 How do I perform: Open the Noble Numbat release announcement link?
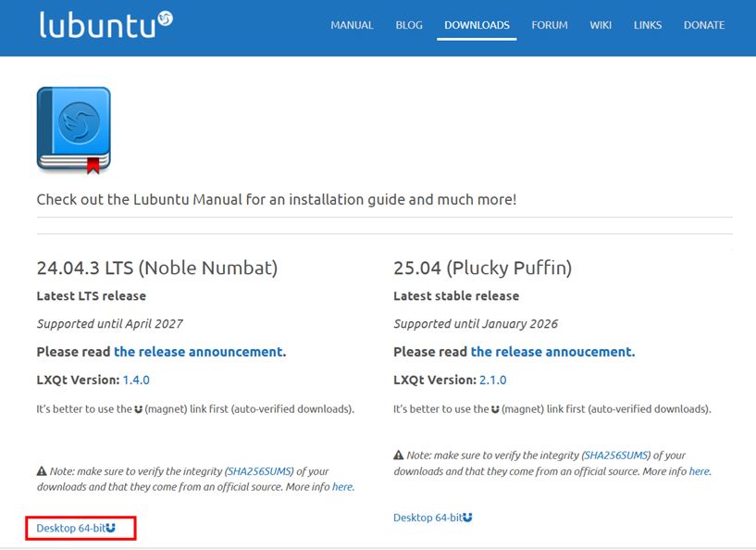(x=200, y=352)
